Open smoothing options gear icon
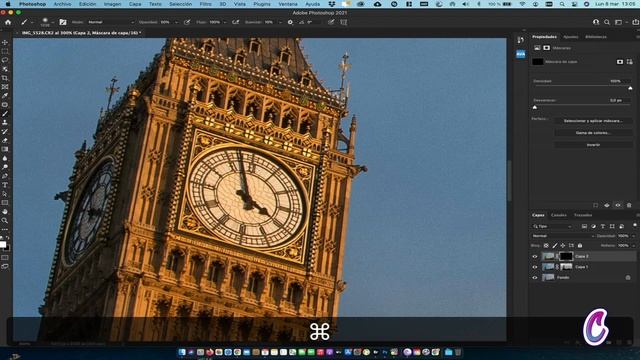 coord(290,22)
